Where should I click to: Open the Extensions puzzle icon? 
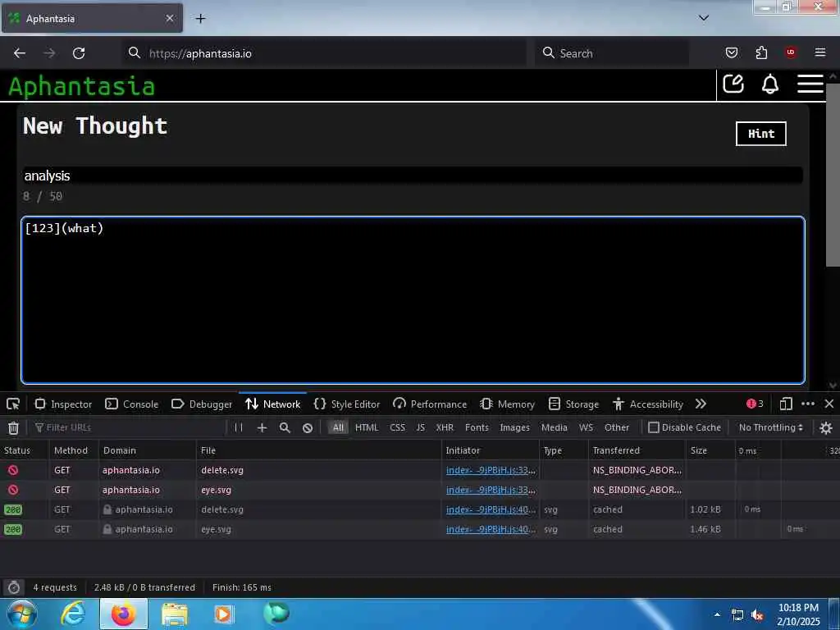click(761, 52)
